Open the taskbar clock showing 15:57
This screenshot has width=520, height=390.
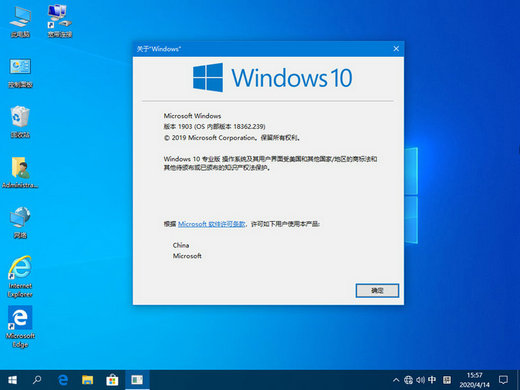[x=475, y=380]
